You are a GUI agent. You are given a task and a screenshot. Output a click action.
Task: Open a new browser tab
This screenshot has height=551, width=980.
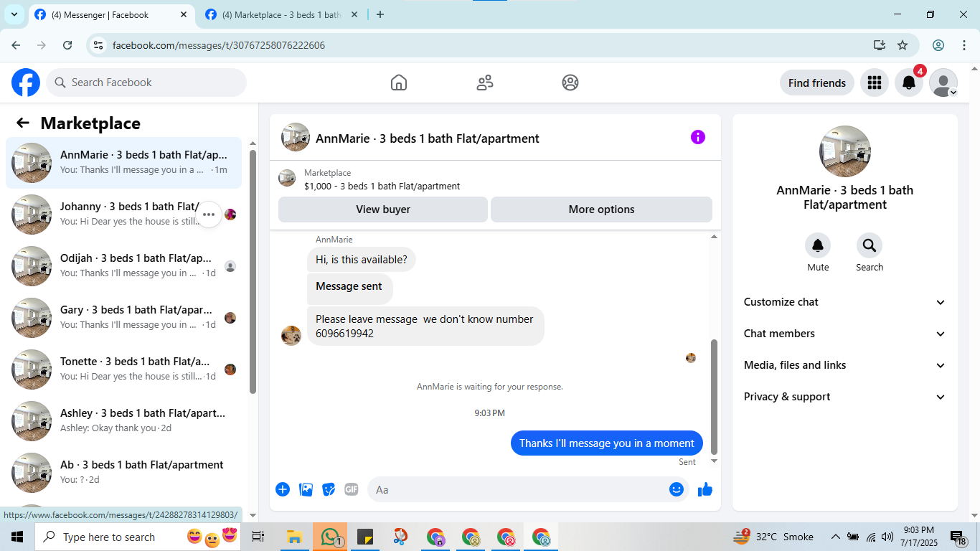[380, 14]
